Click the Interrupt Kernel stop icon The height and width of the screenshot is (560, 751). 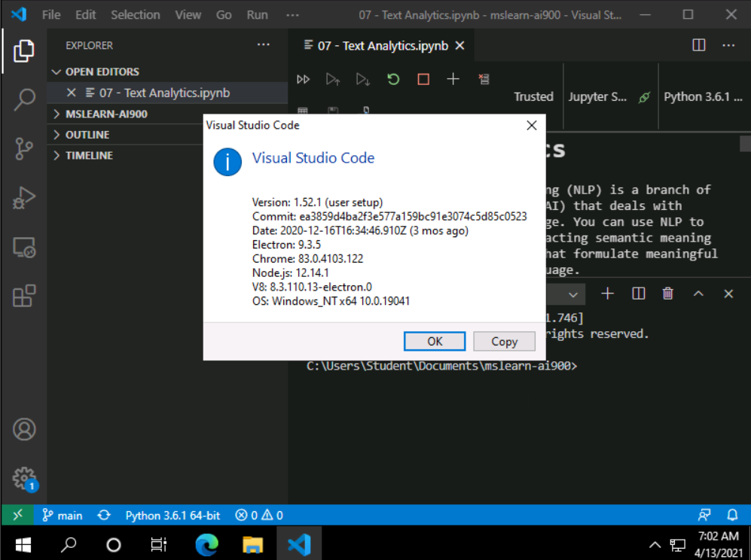[x=423, y=79]
